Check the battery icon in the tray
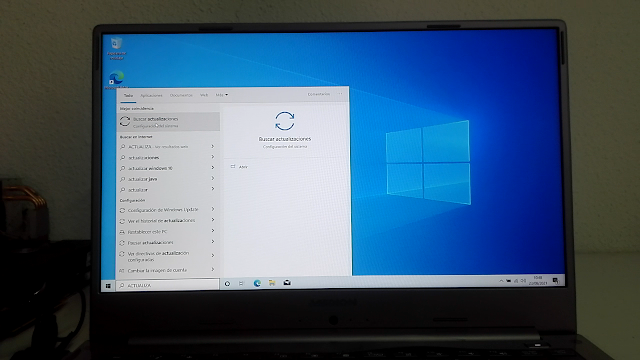The image size is (640, 360). click(509, 281)
